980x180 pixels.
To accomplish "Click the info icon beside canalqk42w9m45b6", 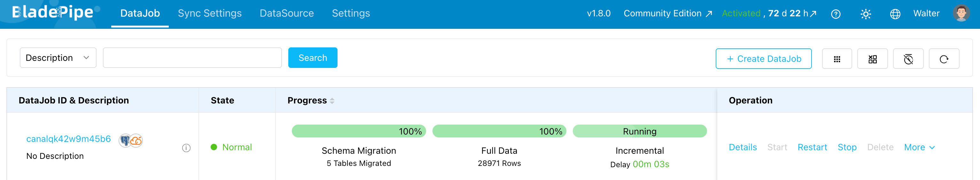I will click(186, 148).
